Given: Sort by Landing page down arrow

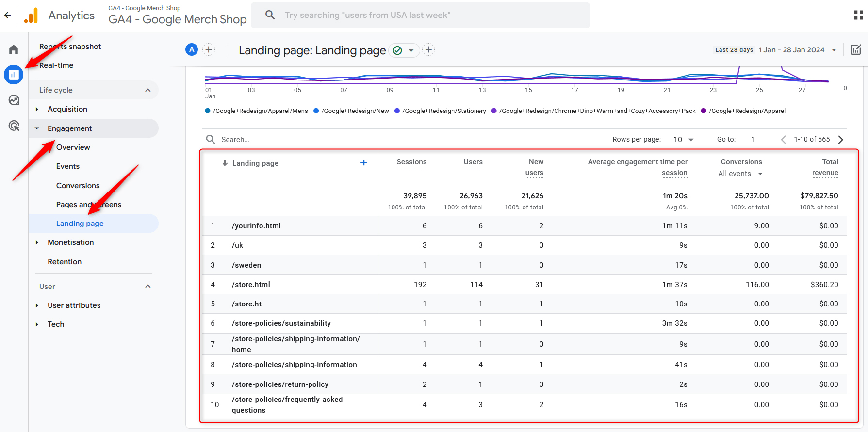Looking at the screenshot, I should pyautogui.click(x=225, y=163).
